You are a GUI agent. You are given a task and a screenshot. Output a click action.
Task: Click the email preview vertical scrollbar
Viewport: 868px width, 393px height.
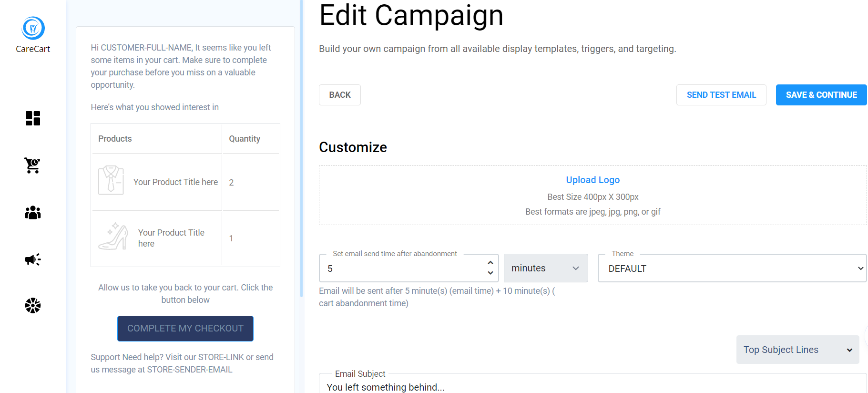coord(301,148)
